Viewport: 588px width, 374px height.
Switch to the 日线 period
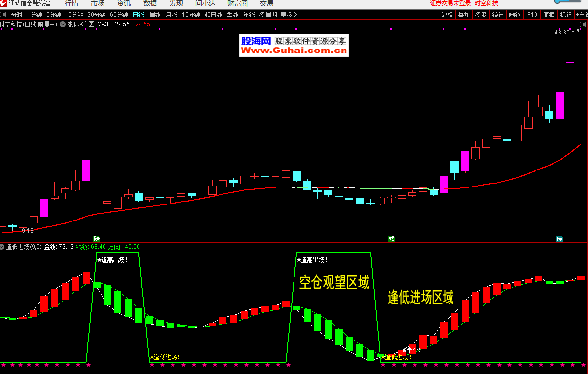click(138, 15)
